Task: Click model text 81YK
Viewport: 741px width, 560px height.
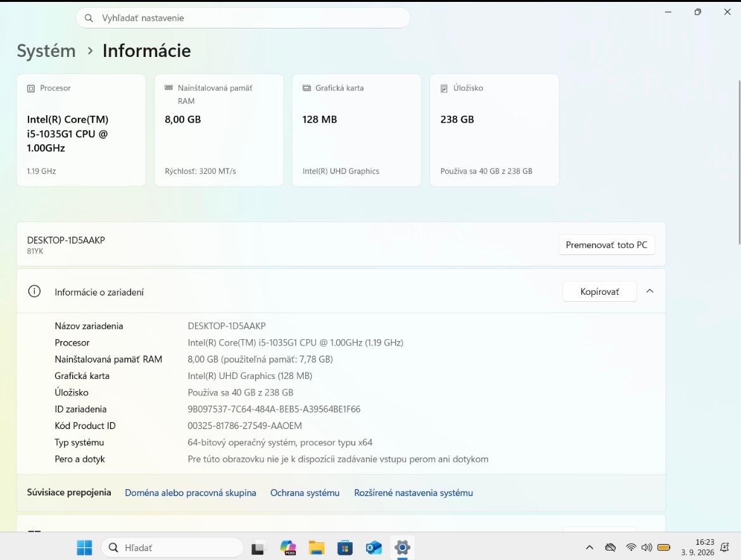Action: 35,251
